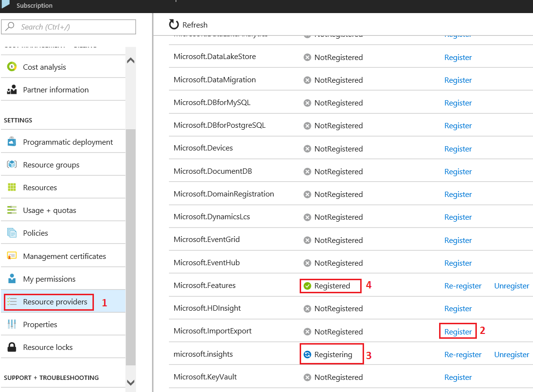Image resolution: width=533 pixels, height=392 pixels.
Task: Select Resource groups in settings
Action: point(63,165)
